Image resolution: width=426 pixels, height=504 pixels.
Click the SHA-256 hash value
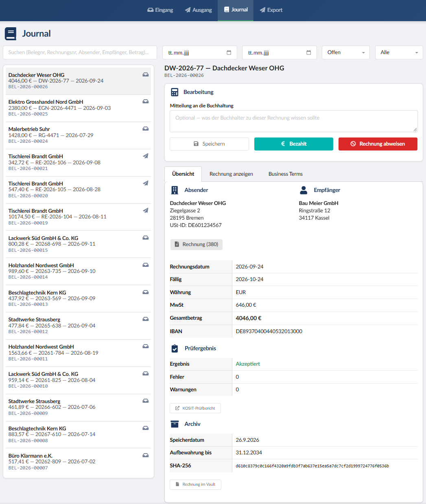coord(312,466)
